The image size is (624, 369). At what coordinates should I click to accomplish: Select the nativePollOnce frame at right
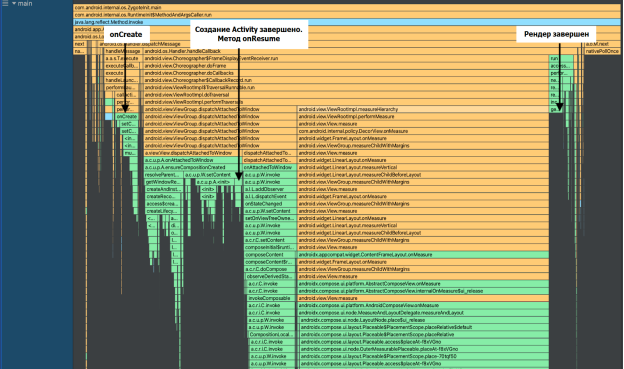tap(603, 51)
